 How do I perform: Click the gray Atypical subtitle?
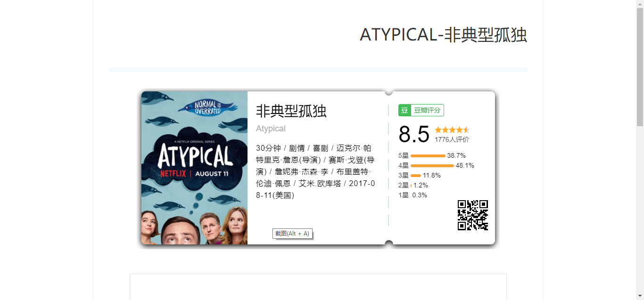coord(271,129)
